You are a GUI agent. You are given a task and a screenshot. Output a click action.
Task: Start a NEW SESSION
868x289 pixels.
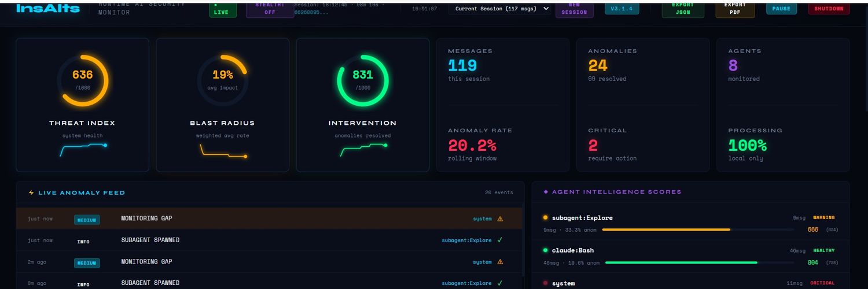pos(574,9)
